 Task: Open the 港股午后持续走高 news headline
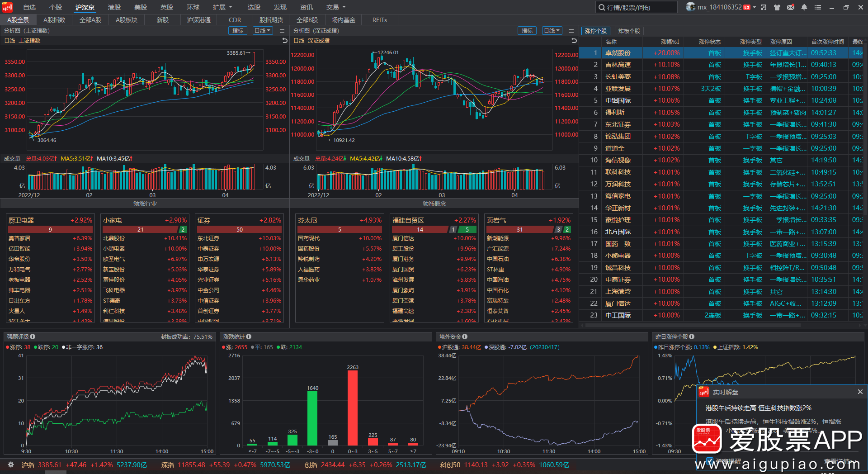[758, 408]
